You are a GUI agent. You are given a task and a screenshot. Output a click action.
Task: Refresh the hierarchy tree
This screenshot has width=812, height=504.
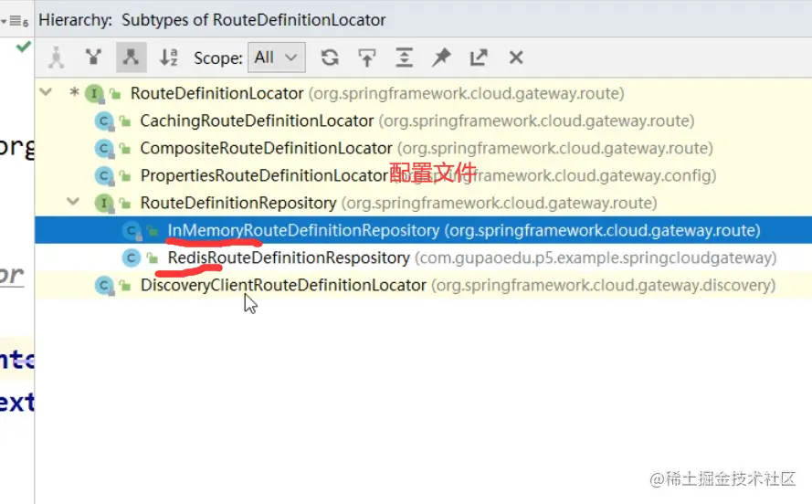point(330,58)
